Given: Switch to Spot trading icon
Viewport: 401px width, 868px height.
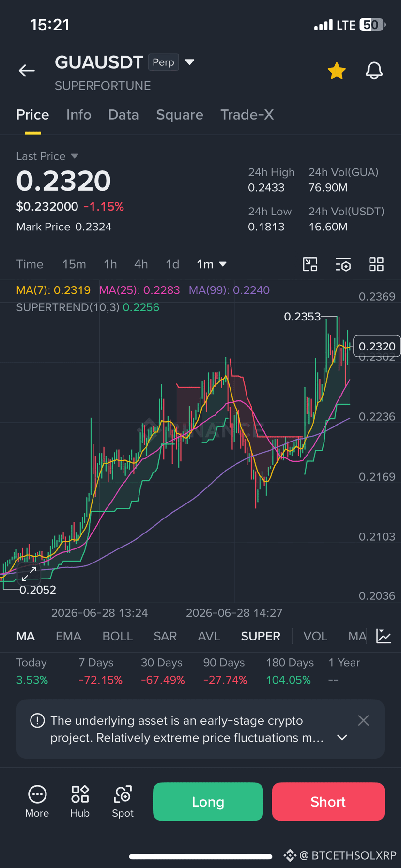Looking at the screenshot, I should [123, 802].
